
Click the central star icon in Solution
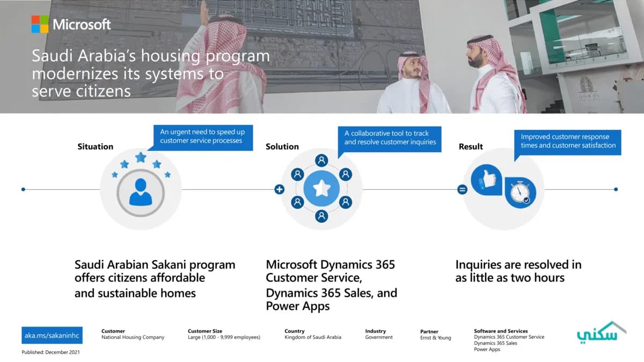(x=321, y=189)
